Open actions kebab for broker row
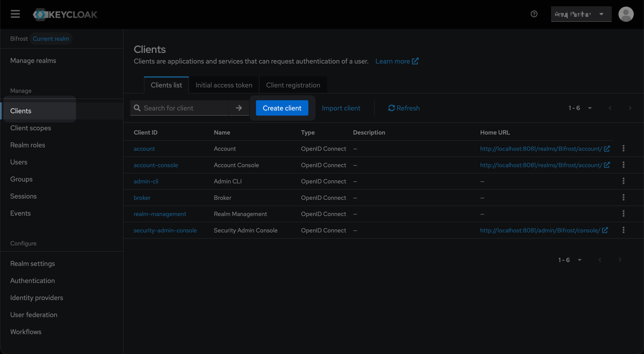The width and height of the screenshot is (644, 354). (624, 197)
